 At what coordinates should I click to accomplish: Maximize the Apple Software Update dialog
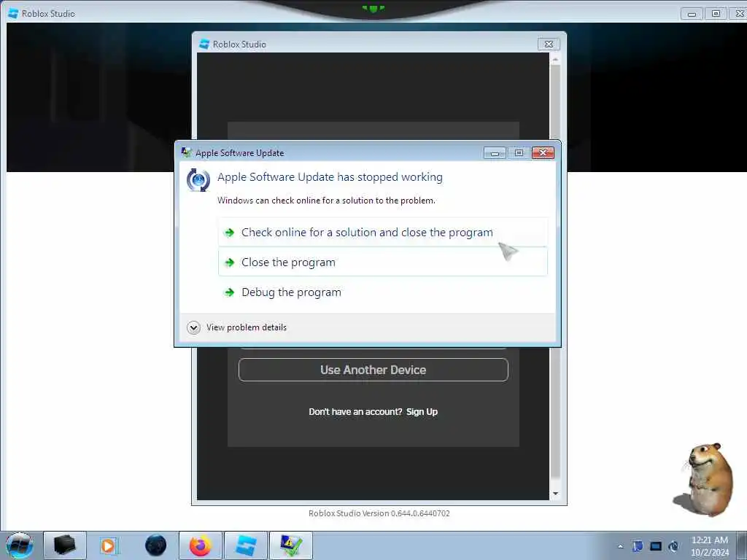519,153
